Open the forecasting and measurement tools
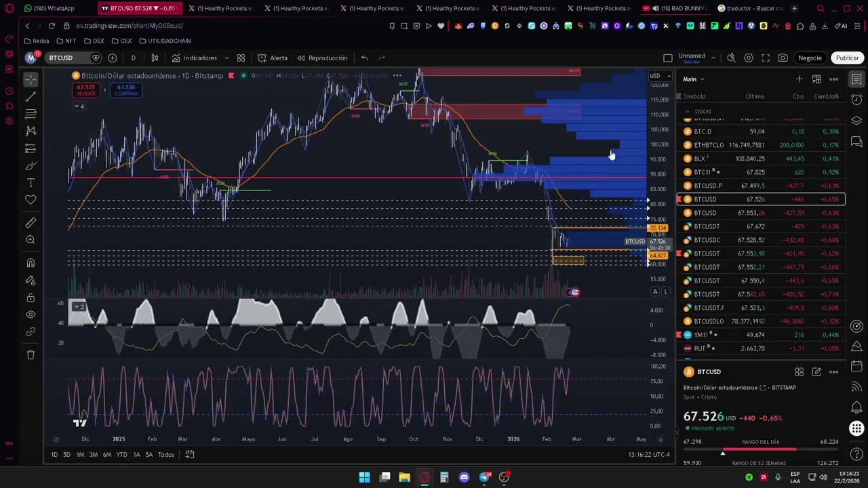The image size is (868, 488). [x=31, y=148]
